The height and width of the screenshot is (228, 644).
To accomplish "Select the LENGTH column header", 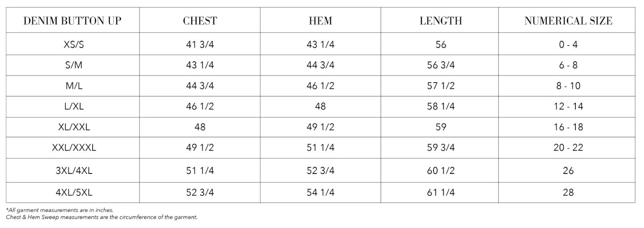I will click(x=441, y=21).
